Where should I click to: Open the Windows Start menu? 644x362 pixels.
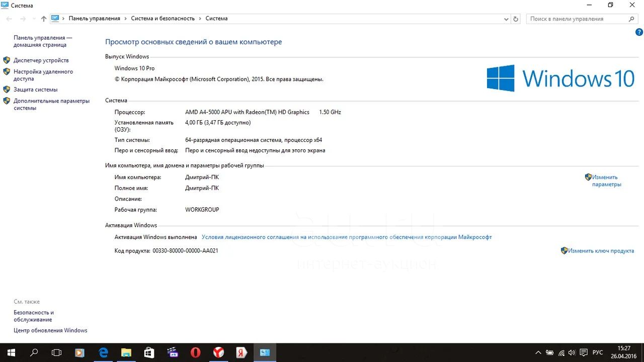[x=11, y=352]
